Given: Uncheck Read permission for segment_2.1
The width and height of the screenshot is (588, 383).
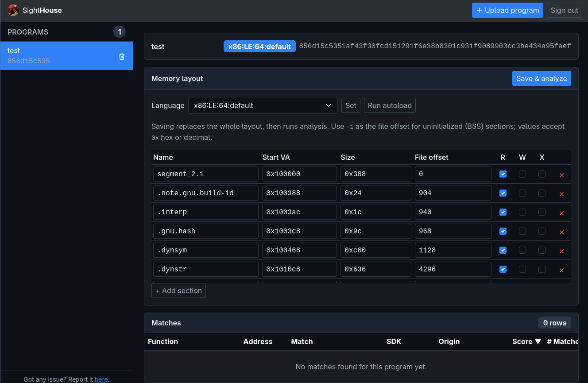Looking at the screenshot, I should pyautogui.click(x=503, y=174).
